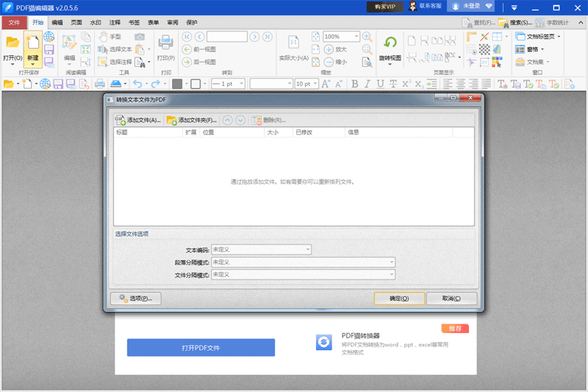Screen dimensions: 588x392
Task: Click the 打印 (Print) ribbon icon
Action: (165, 44)
